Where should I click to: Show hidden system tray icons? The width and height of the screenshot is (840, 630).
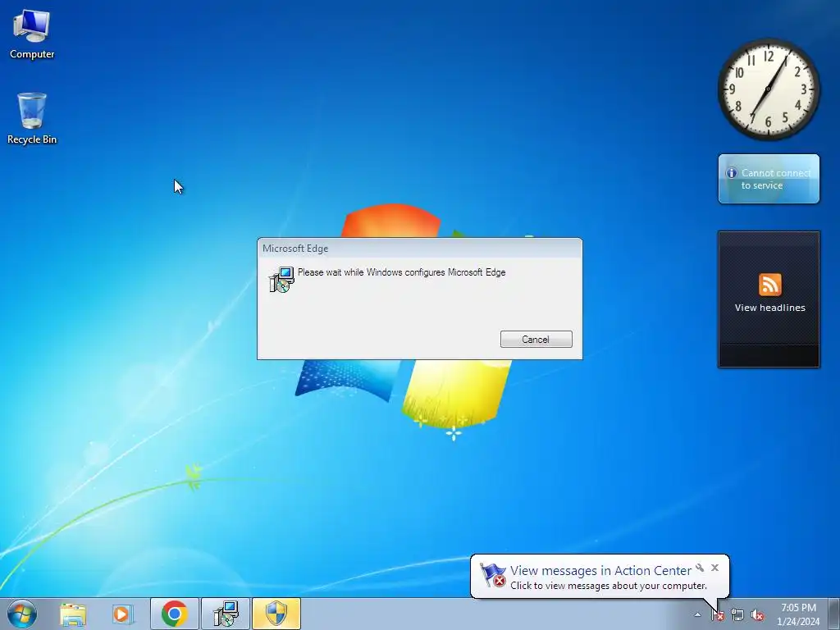pyautogui.click(x=697, y=614)
